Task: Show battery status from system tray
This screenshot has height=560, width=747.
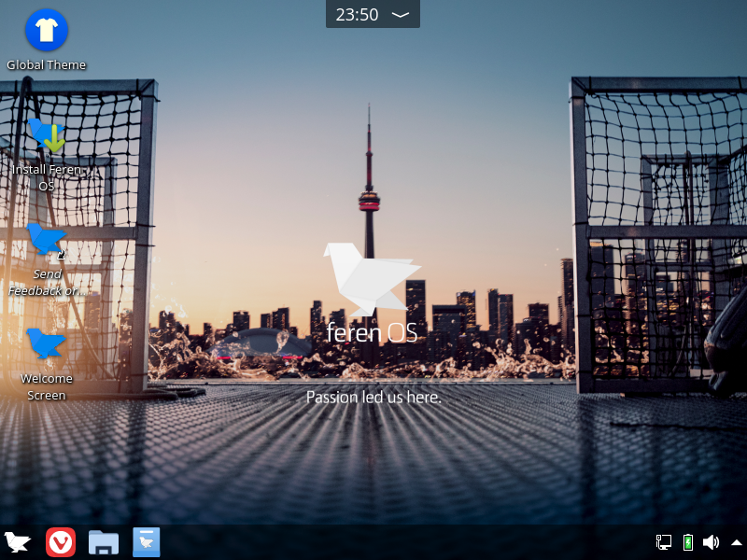Action: [687, 542]
